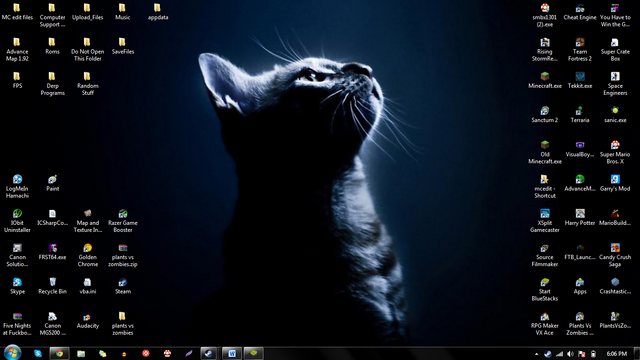Select You Have to Win the G... icon
640x360 pixels.
tap(615, 15)
